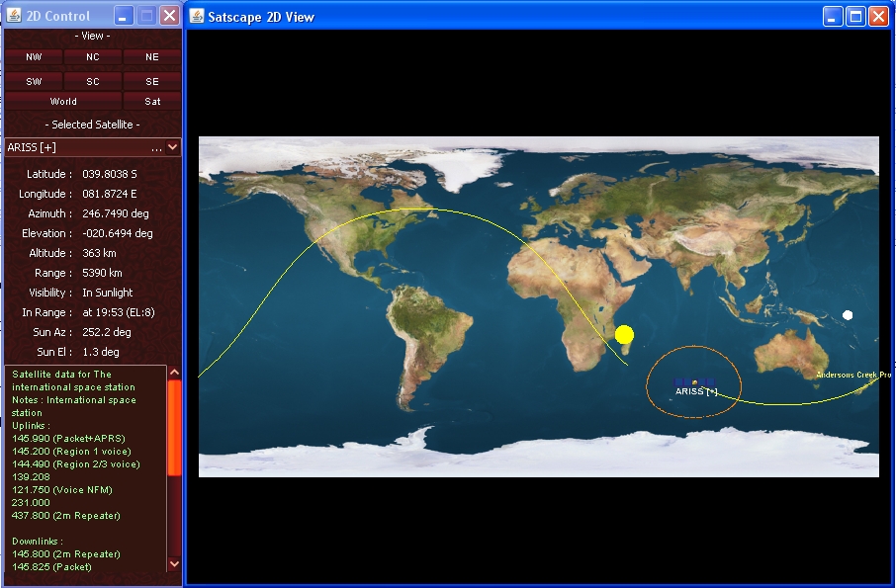Select the NC view button
Viewport: 896px width, 588px height.
(x=93, y=57)
